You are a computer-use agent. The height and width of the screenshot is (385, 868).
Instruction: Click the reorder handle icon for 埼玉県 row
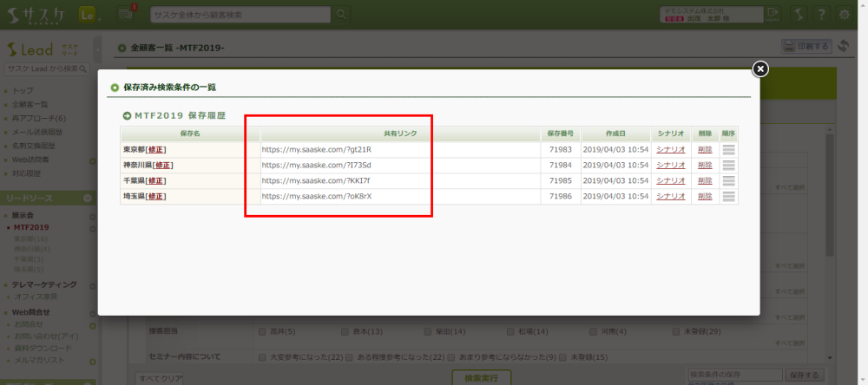click(x=728, y=196)
